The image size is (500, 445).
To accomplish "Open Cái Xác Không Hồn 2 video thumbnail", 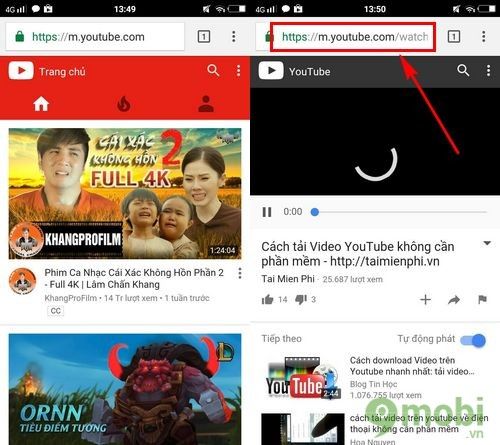I will pyautogui.click(x=125, y=194).
